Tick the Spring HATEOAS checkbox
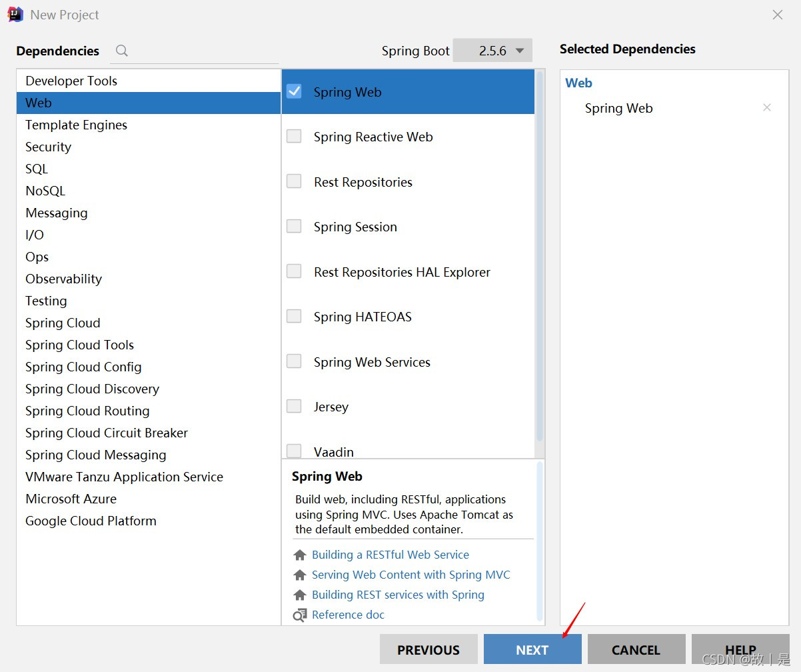801x672 pixels. coord(294,316)
